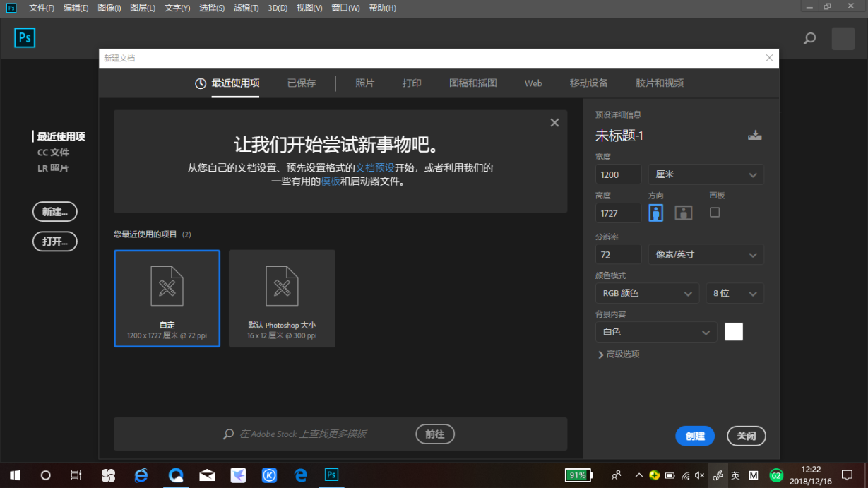Click the width field showing 1200
Viewport: 868px width, 488px height.
point(619,174)
